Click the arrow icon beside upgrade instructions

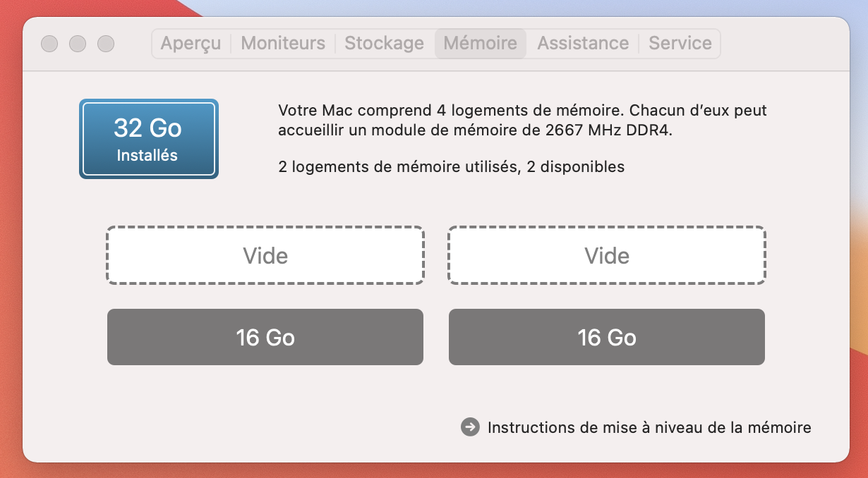[470, 427]
